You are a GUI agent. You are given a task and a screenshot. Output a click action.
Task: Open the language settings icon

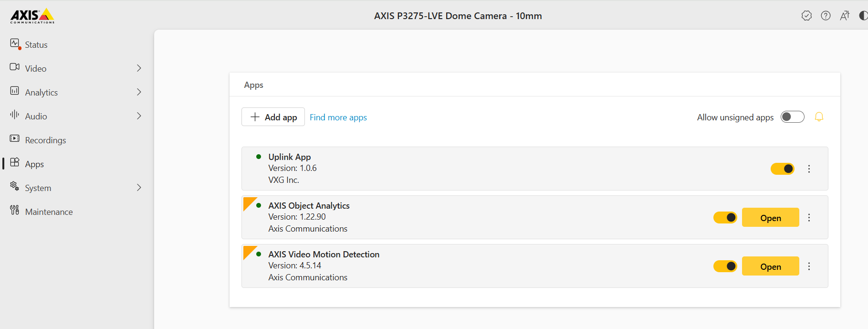click(x=845, y=16)
